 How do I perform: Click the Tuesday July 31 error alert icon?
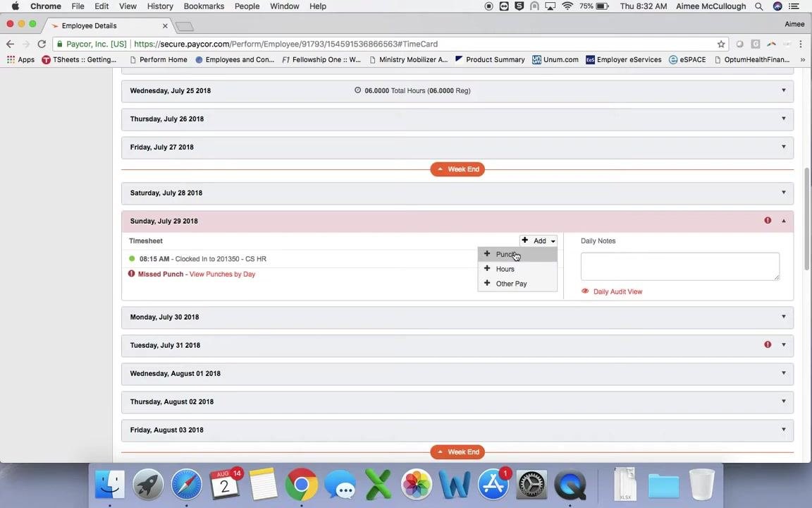[x=768, y=344]
